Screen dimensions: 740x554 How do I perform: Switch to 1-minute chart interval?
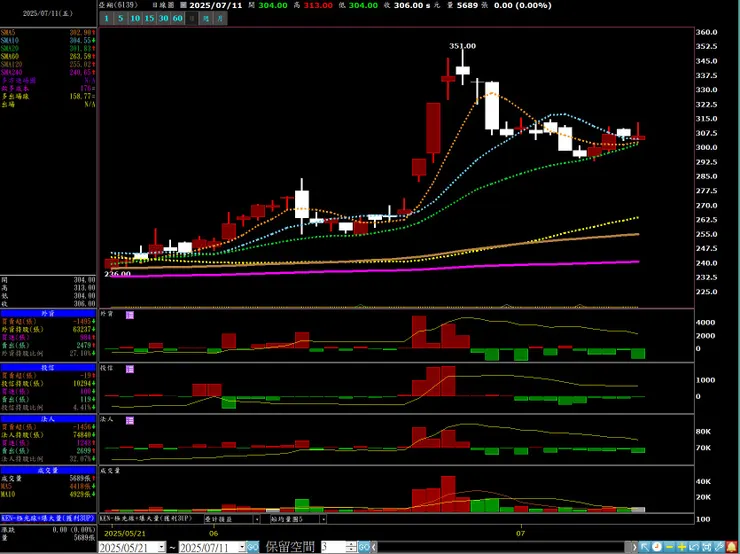click(107, 18)
